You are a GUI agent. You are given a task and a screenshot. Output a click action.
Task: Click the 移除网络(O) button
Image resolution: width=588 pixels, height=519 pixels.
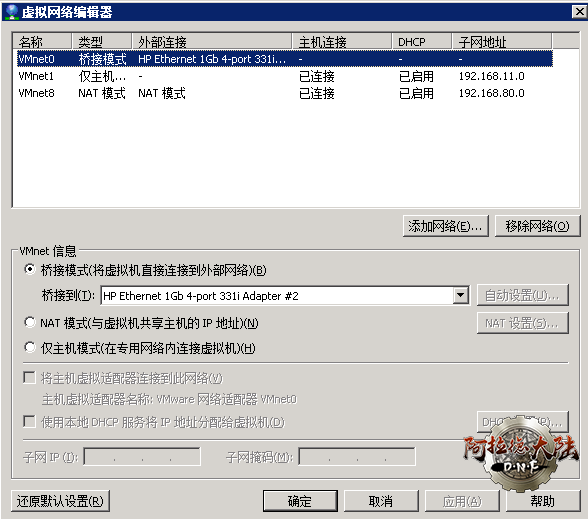(x=537, y=226)
